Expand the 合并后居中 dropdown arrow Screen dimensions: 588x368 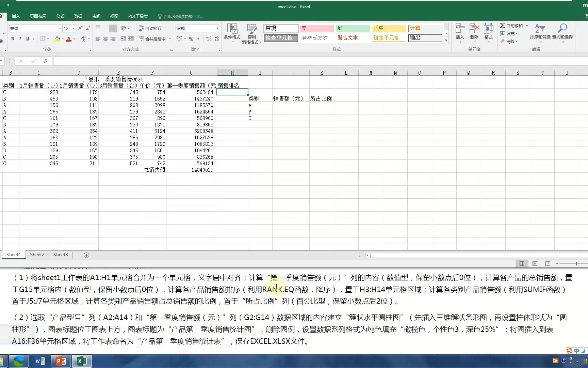click(170, 39)
